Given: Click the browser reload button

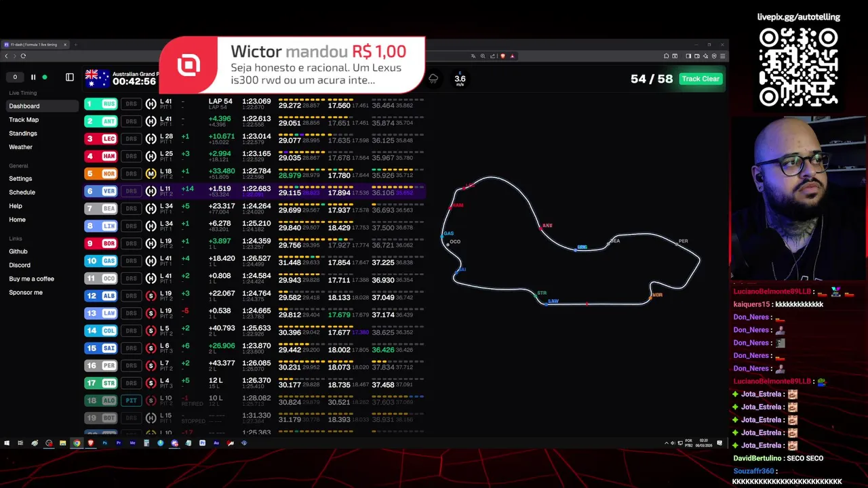Looking at the screenshot, I should point(23,56).
